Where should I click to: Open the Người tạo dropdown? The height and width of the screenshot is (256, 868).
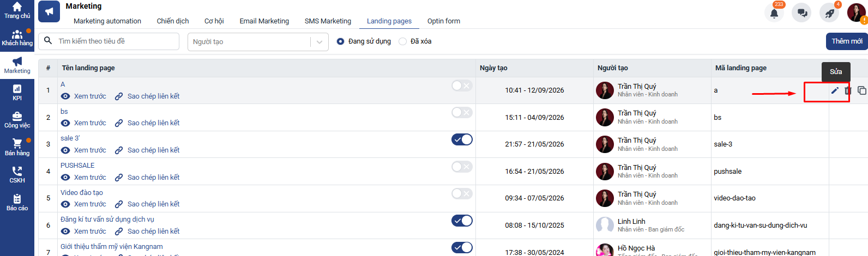258,42
